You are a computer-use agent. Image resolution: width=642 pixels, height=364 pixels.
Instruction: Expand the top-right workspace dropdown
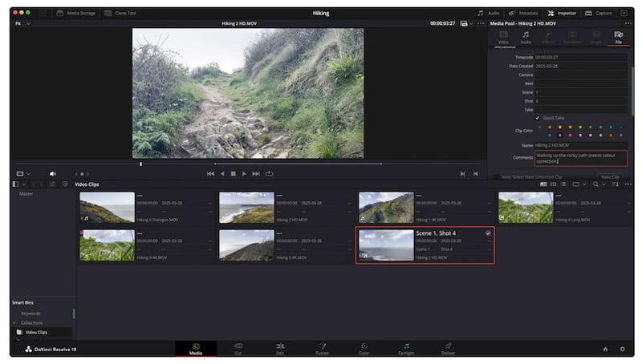tap(624, 13)
